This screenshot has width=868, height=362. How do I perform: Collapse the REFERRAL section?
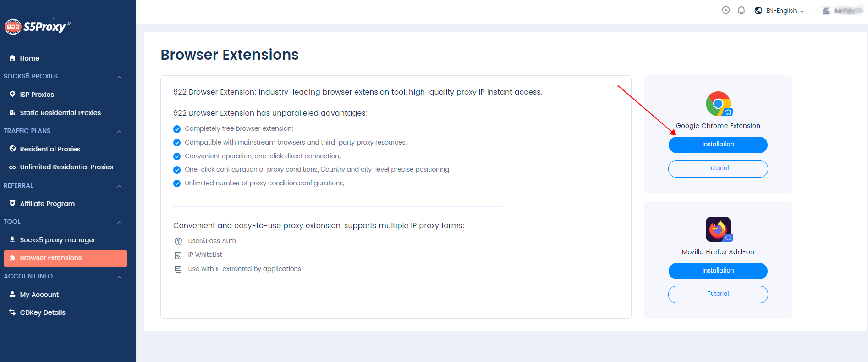click(119, 186)
